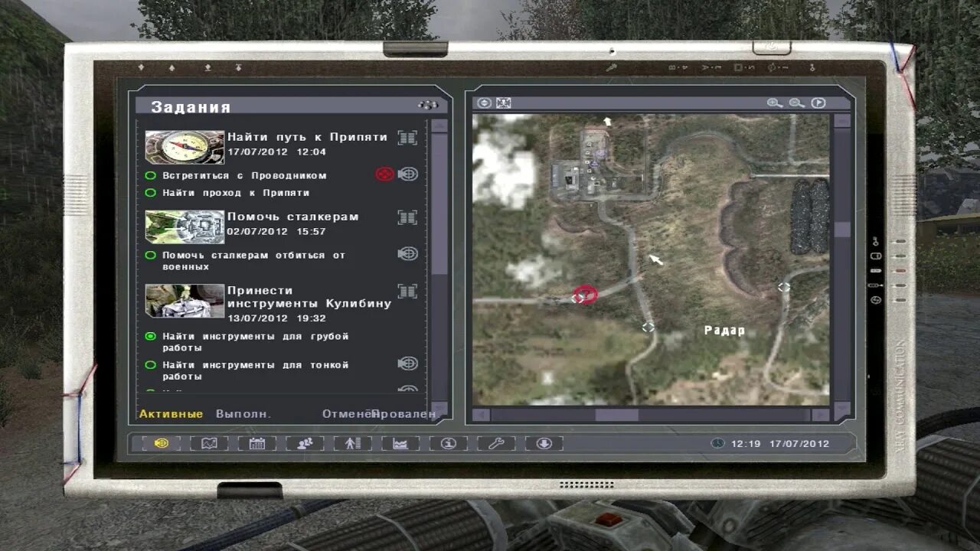Switch to the Провален tab
Viewport: 980px width, 551px height.
point(404,414)
